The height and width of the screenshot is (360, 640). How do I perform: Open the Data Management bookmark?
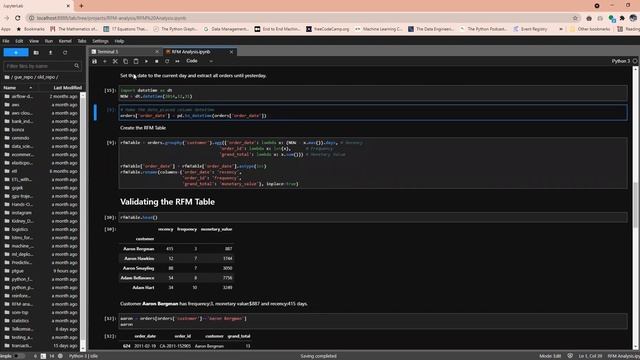226,29
